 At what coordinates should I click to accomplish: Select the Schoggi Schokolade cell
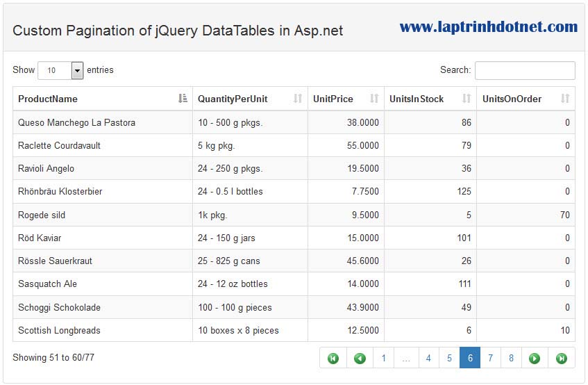[x=103, y=307]
